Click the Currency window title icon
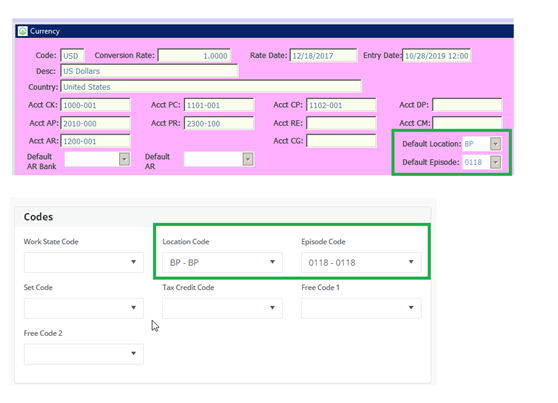 (x=23, y=31)
